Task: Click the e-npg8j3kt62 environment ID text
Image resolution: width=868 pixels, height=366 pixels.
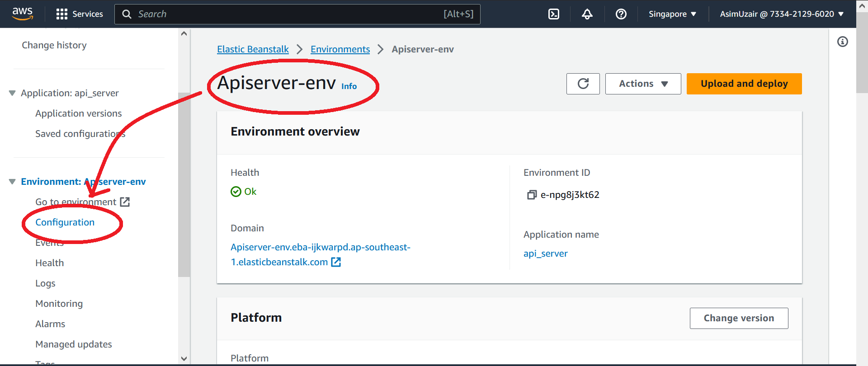Action: [x=570, y=195]
